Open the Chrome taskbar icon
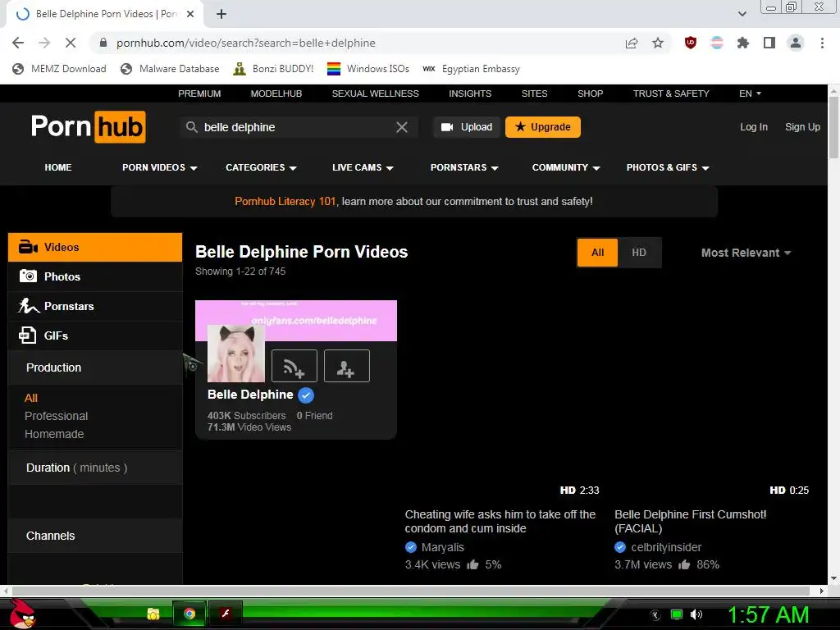Image resolution: width=840 pixels, height=630 pixels. tap(189, 614)
